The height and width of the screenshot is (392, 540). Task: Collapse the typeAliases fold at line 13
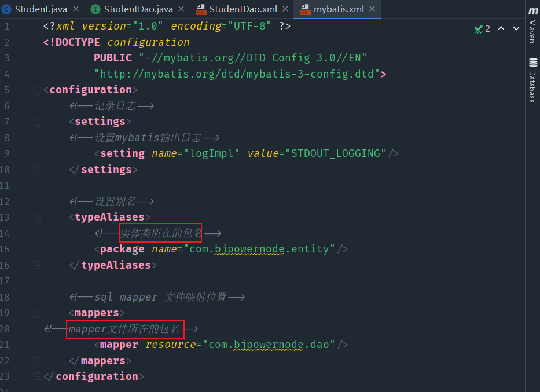point(38,217)
